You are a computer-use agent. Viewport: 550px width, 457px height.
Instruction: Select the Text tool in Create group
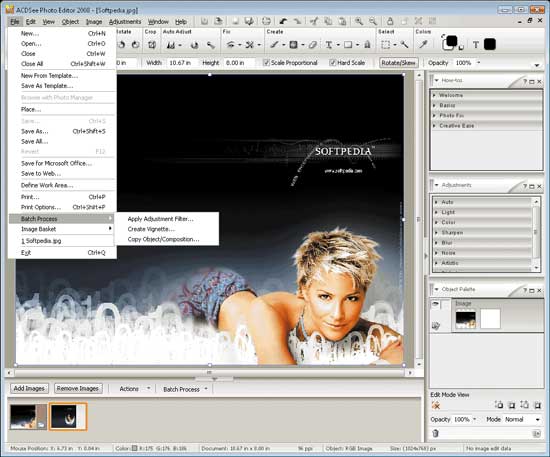pos(329,45)
